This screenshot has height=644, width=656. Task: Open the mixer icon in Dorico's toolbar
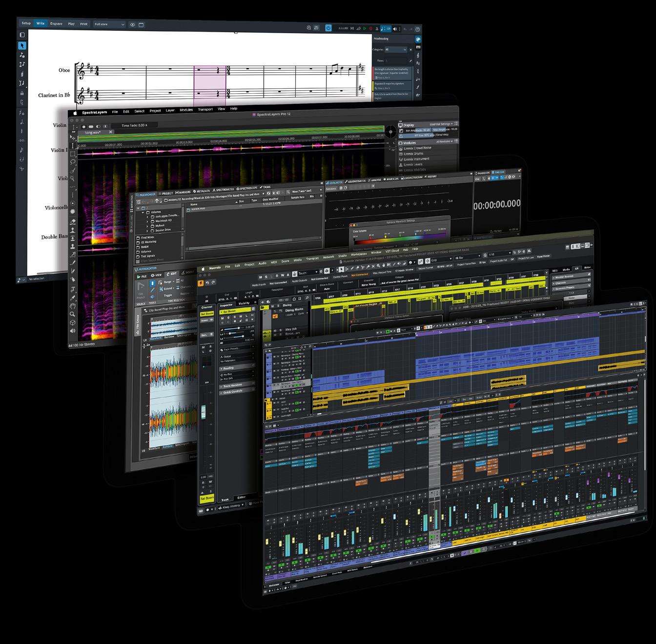click(x=316, y=28)
